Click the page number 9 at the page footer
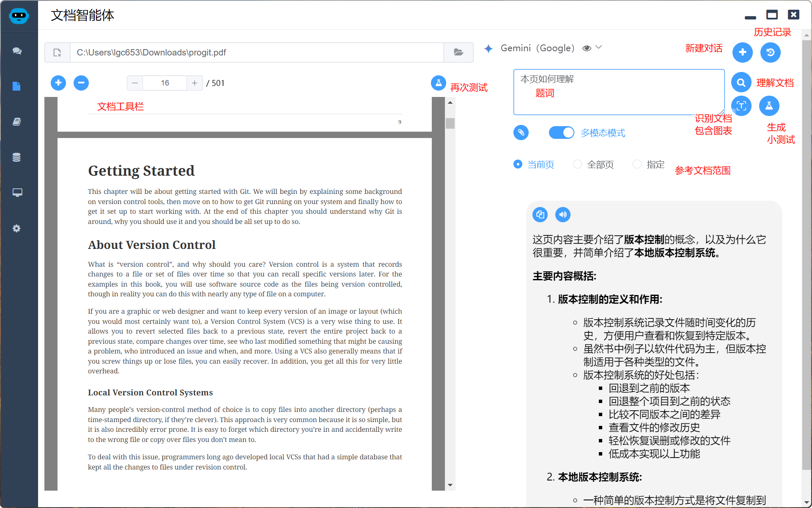812x508 pixels. click(400, 122)
